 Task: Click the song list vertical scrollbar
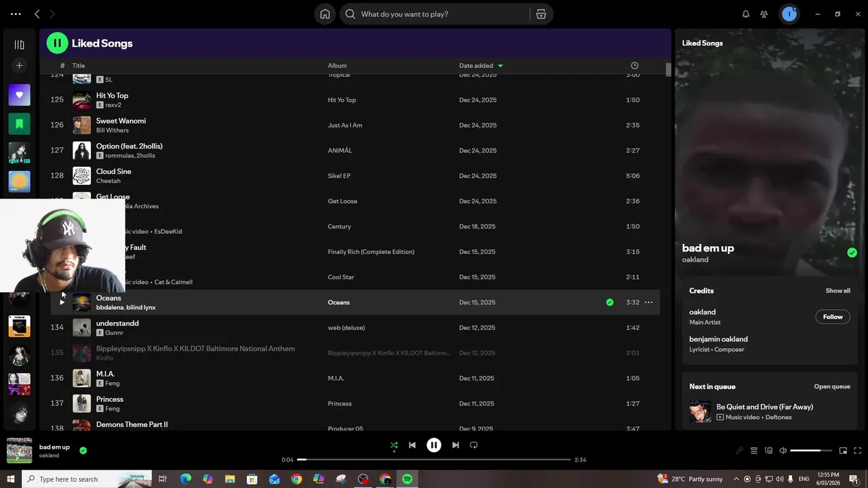click(x=668, y=70)
